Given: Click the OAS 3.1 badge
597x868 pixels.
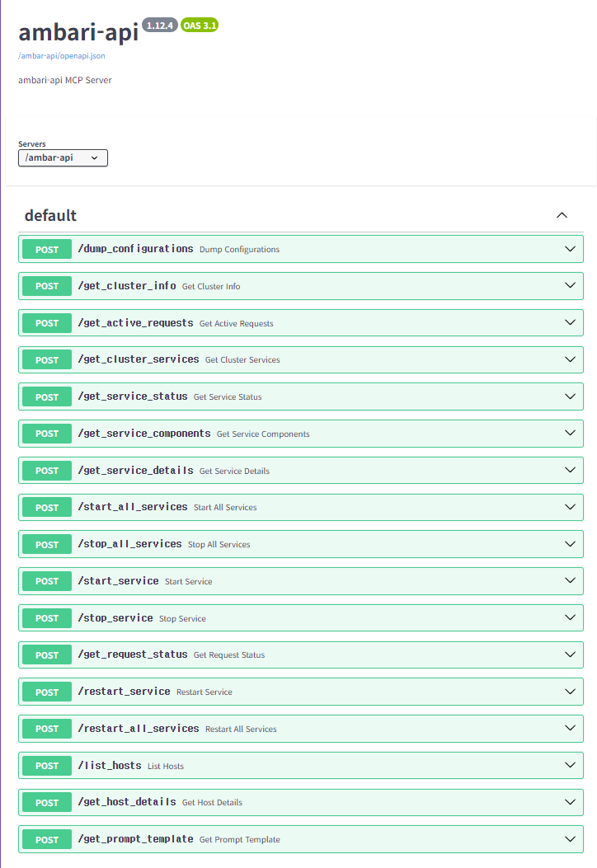Looking at the screenshot, I should pos(200,26).
